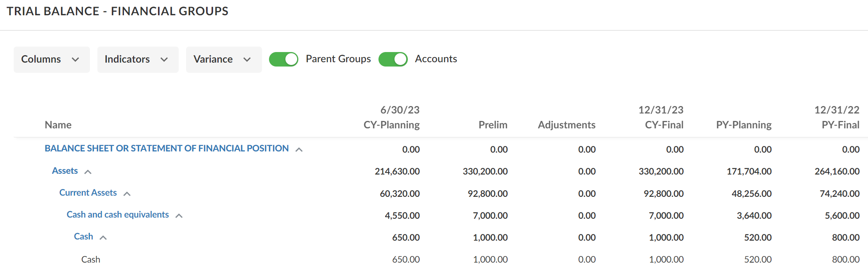Collapse the Balance Sheet group chevron
The height and width of the screenshot is (270, 868).
(299, 149)
